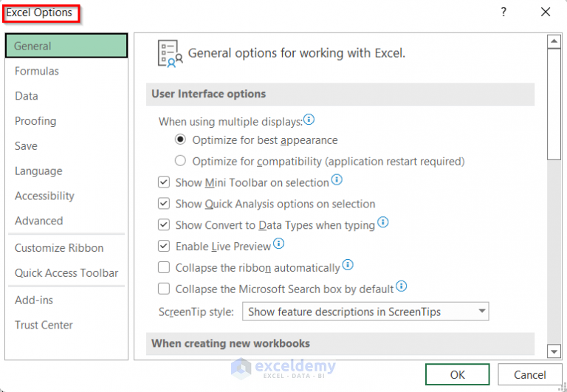Screen dimensions: 567x392
Task: Open the ScreenTip style dropdown
Action: 365,312
